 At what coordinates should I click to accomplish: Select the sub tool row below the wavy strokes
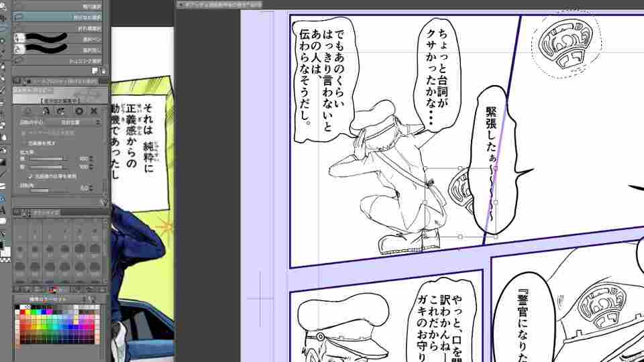[x=57, y=61]
